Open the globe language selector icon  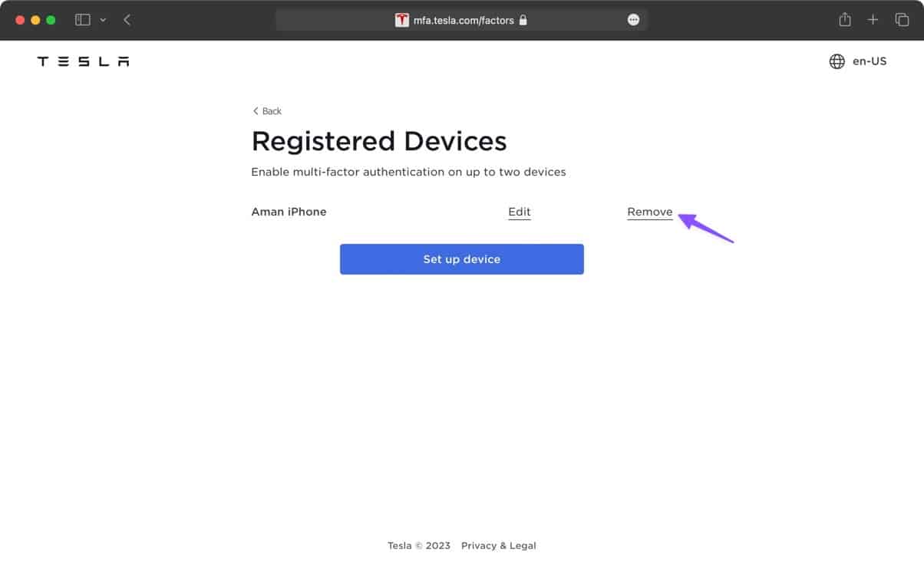pos(837,61)
